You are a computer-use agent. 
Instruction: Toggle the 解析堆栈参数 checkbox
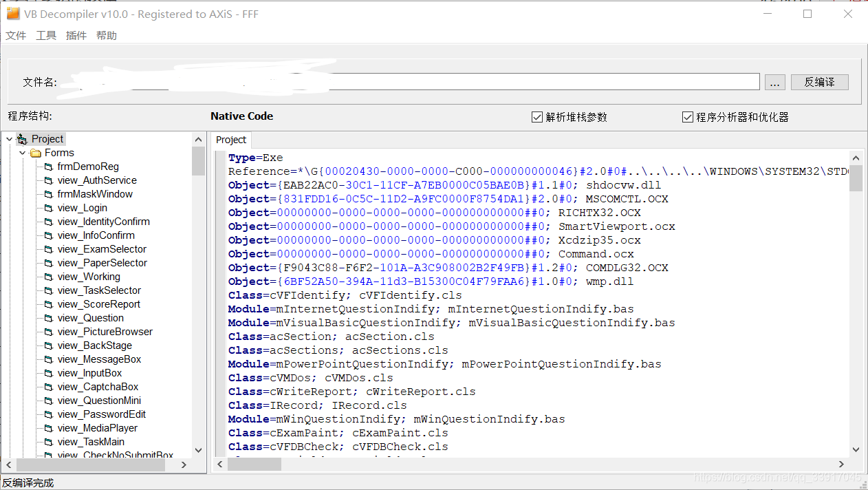point(537,117)
